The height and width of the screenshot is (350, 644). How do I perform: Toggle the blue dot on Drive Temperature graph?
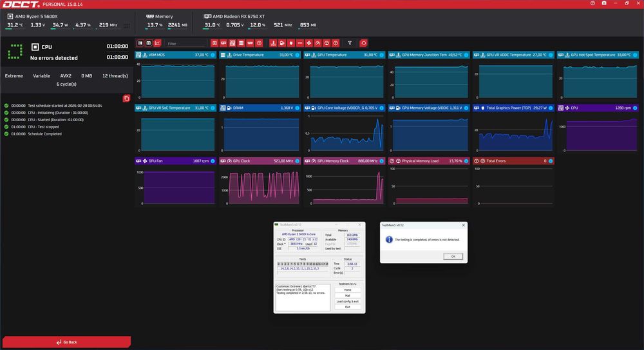coord(298,55)
